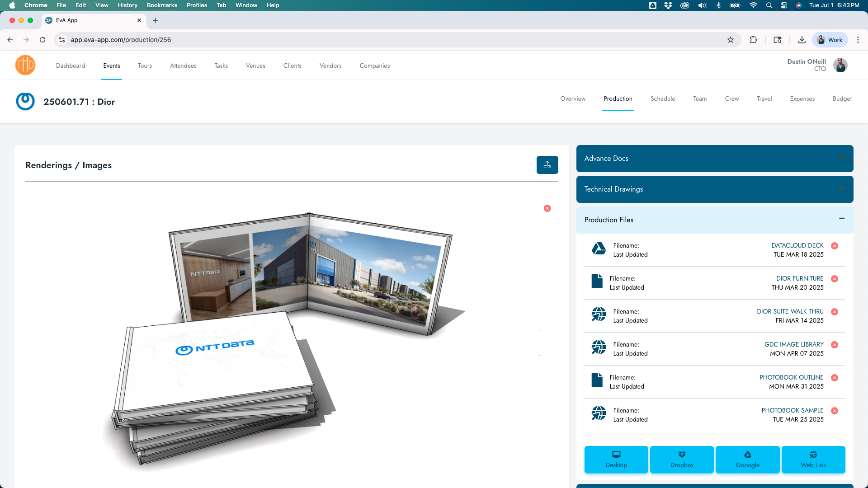Delete the PHOTOBOOK SAMPLE file

(x=835, y=411)
